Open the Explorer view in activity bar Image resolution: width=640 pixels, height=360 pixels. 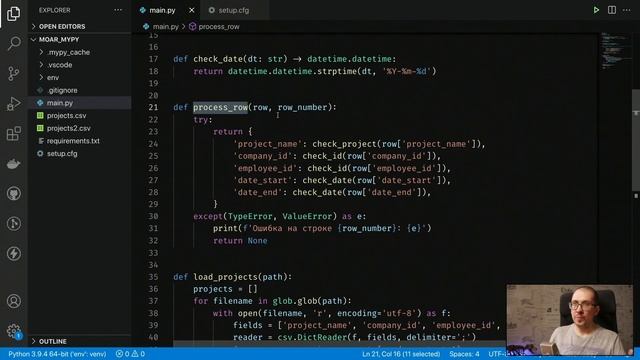[x=13, y=13]
